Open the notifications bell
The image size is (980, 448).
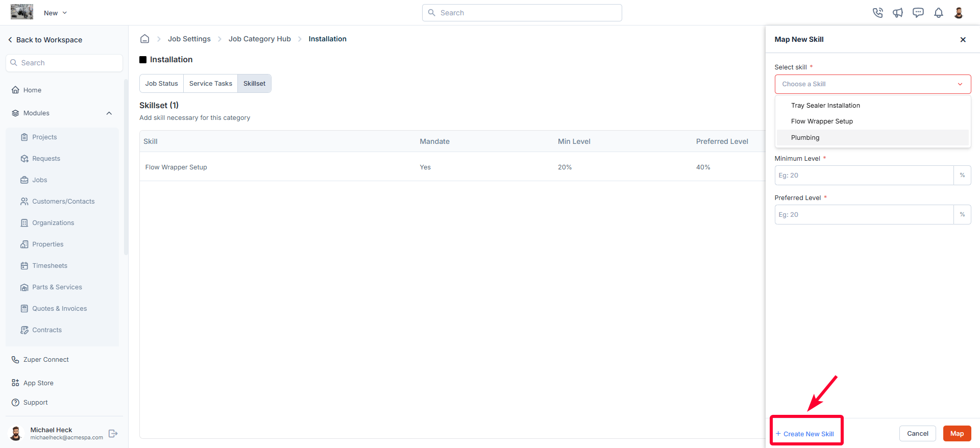(x=939, y=13)
